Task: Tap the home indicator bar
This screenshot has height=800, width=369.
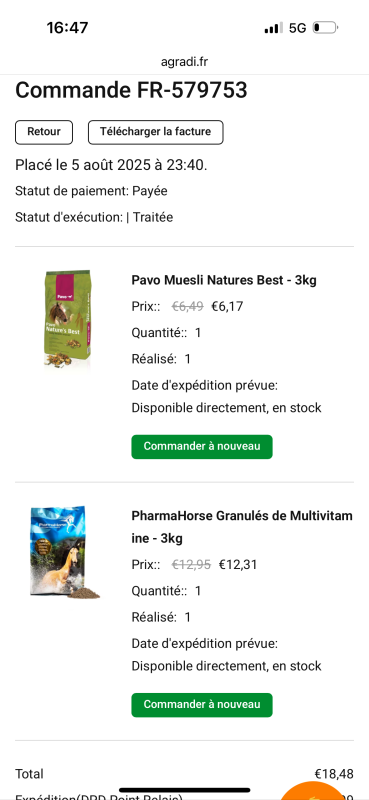Action: 184,790
